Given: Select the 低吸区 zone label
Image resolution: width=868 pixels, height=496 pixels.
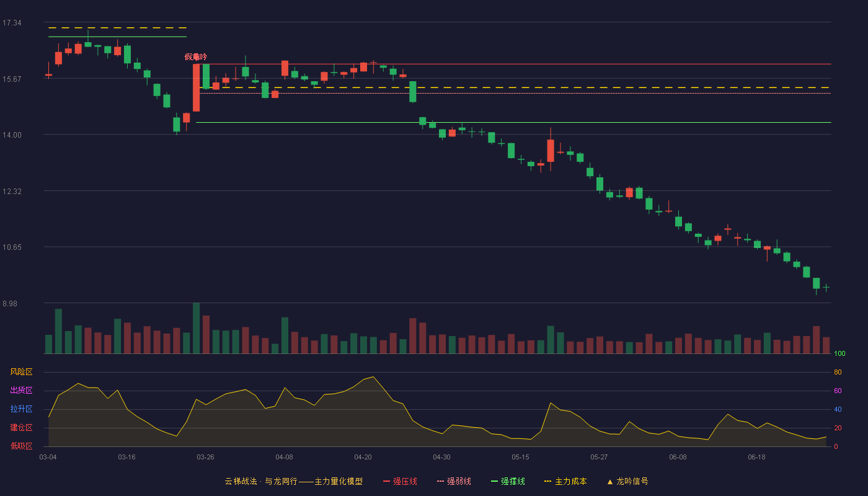Looking at the screenshot, I should pyautogui.click(x=21, y=446).
